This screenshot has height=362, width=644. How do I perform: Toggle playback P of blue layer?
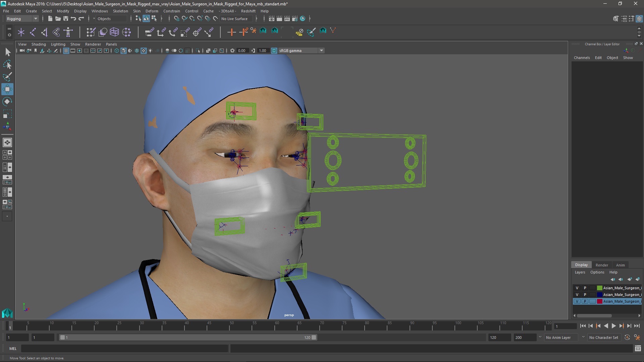(x=585, y=295)
